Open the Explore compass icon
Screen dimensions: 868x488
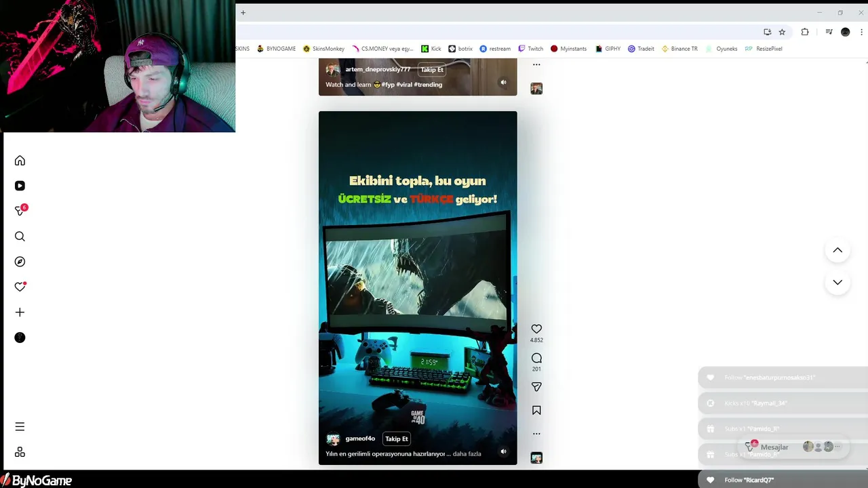click(20, 262)
